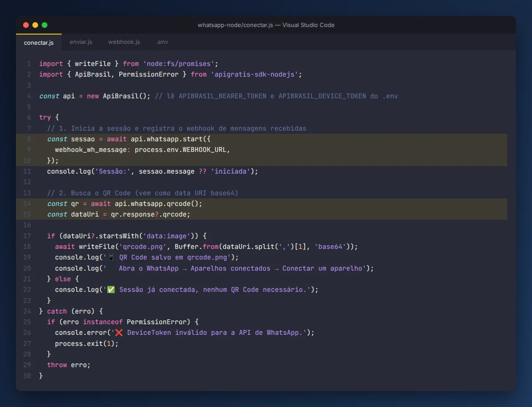Click 'Abra o WhatsApp' string on line 20
The width and height of the screenshot is (532, 407).
pos(149,268)
